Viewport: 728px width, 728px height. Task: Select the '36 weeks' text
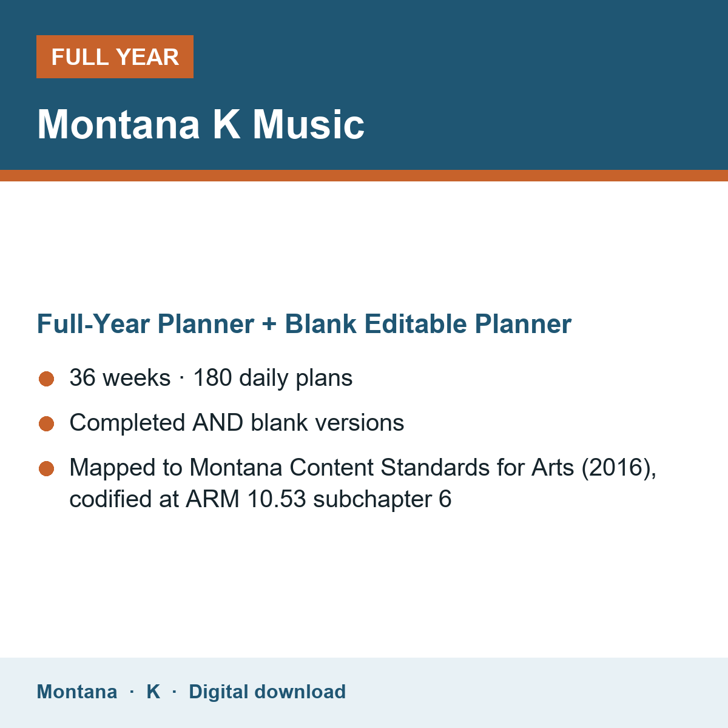(120, 378)
